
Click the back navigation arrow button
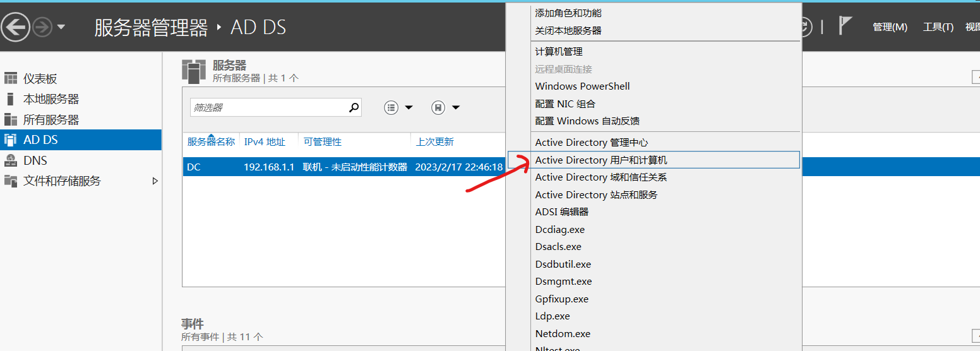[x=16, y=27]
